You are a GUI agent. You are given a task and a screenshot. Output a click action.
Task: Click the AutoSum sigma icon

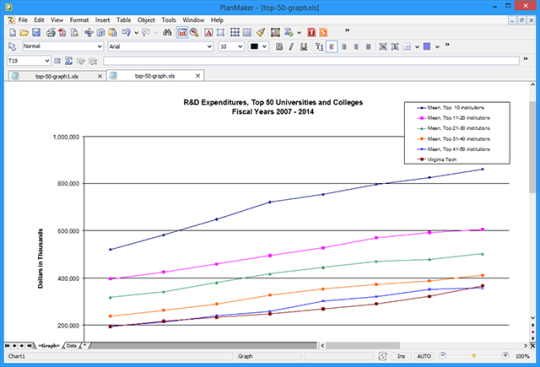click(69, 61)
